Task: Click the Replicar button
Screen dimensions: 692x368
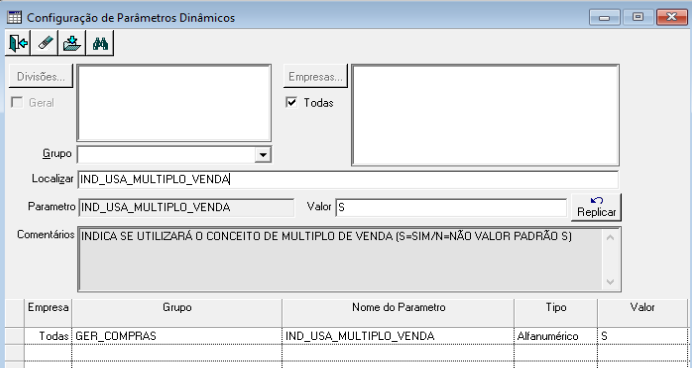Action: pos(596,207)
